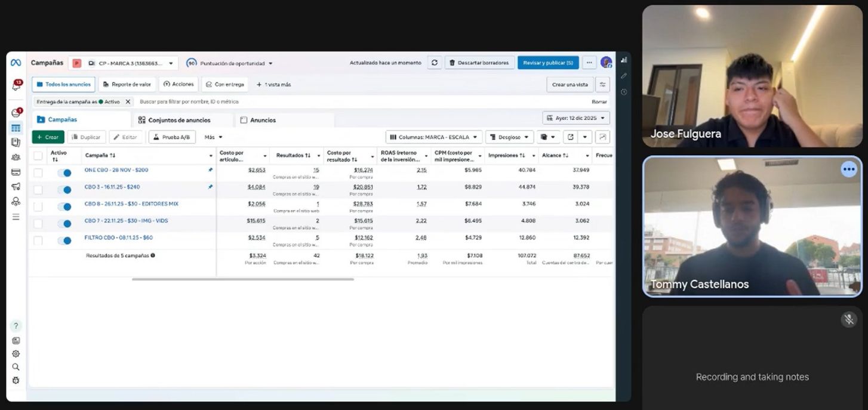Switch to the Anuncios tab
Screen dimensions: 868x410
click(x=262, y=120)
